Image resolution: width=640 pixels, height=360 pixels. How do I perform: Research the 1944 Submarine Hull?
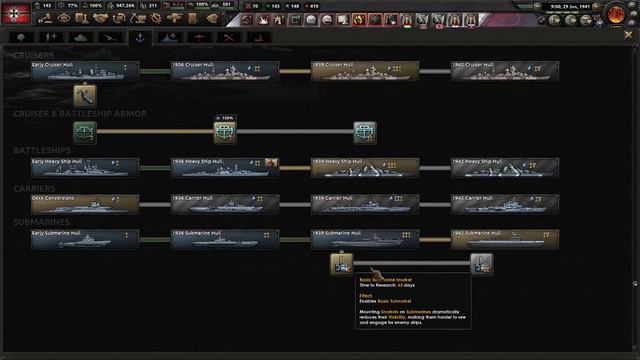[505, 239]
